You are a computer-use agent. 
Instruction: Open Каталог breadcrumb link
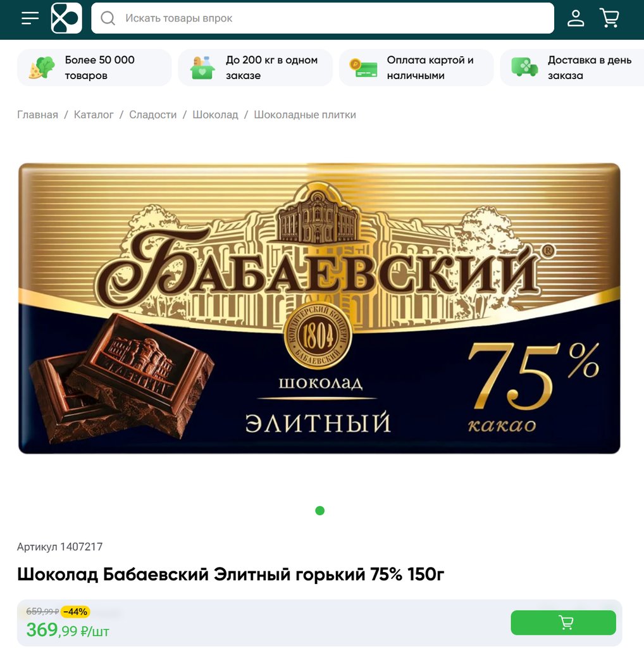tap(94, 115)
